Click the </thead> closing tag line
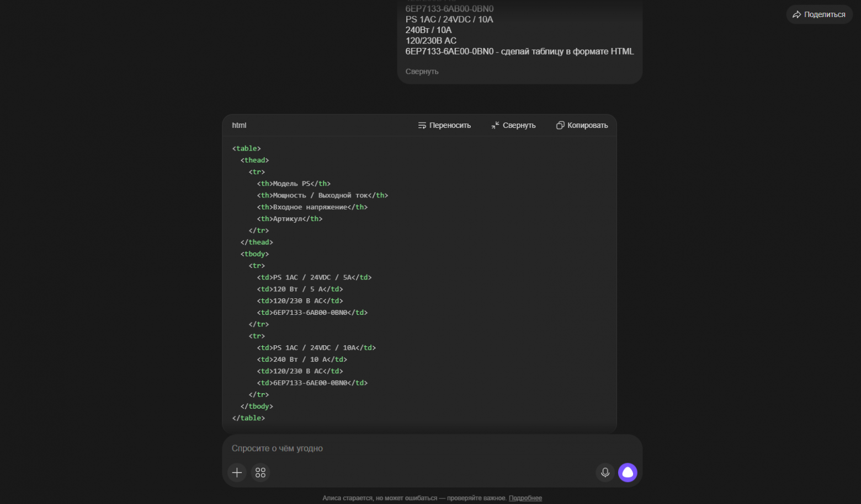Screen dimensions: 861x504 point(257,242)
